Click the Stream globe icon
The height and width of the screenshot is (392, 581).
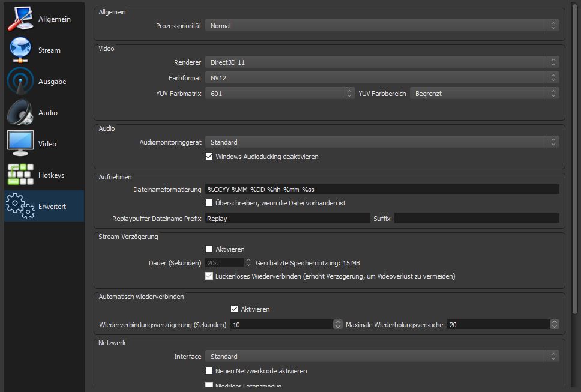[x=20, y=50]
